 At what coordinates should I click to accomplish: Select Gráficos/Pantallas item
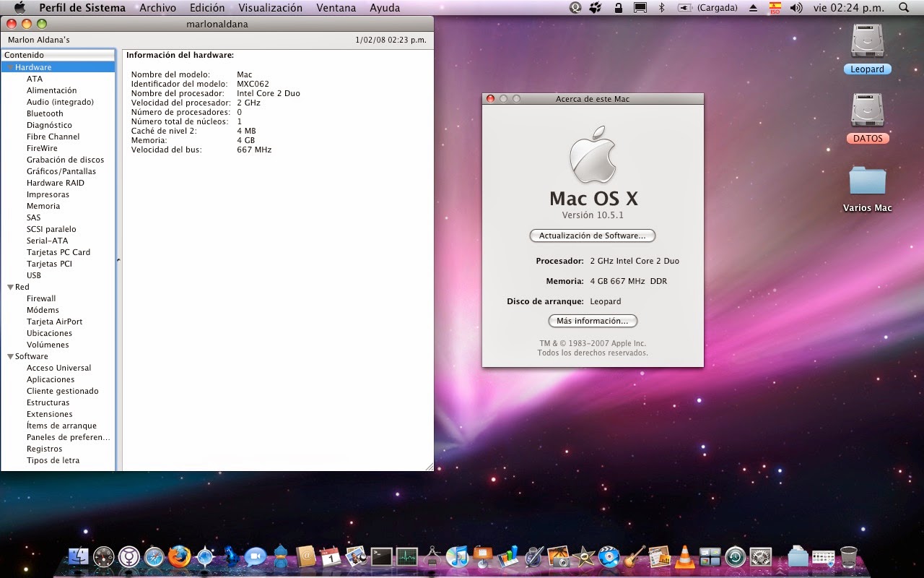pos(61,171)
